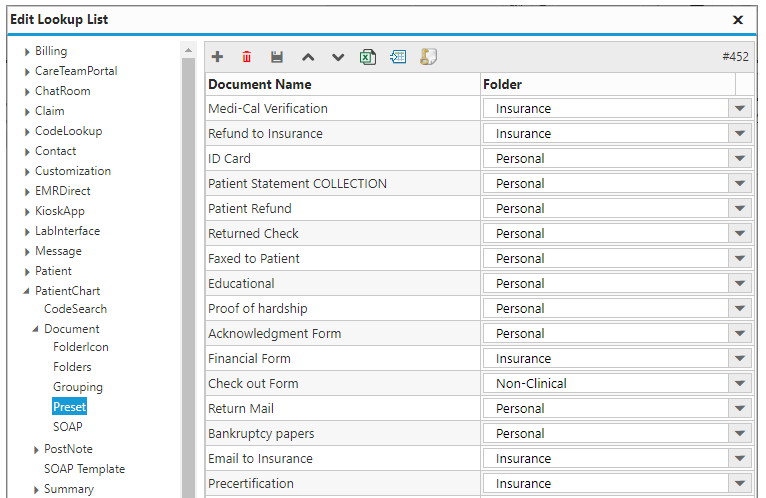Click the tree scrollbar up arrow
The image size is (766, 498).
[x=188, y=50]
